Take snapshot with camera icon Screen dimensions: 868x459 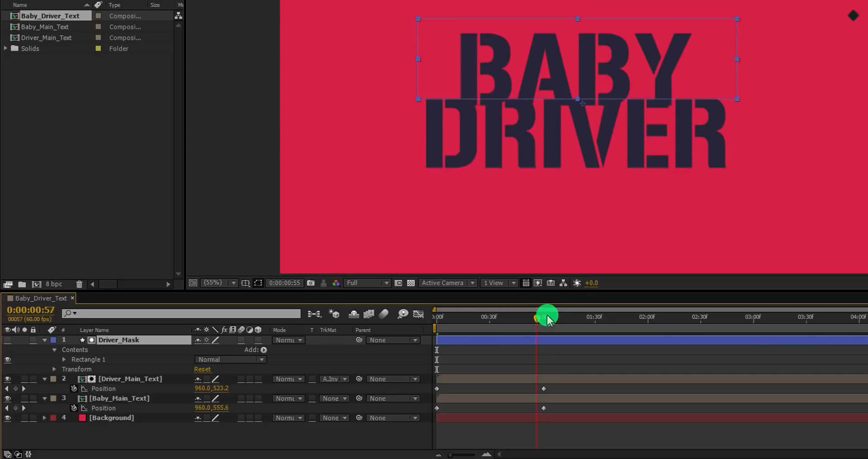(x=311, y=283)
